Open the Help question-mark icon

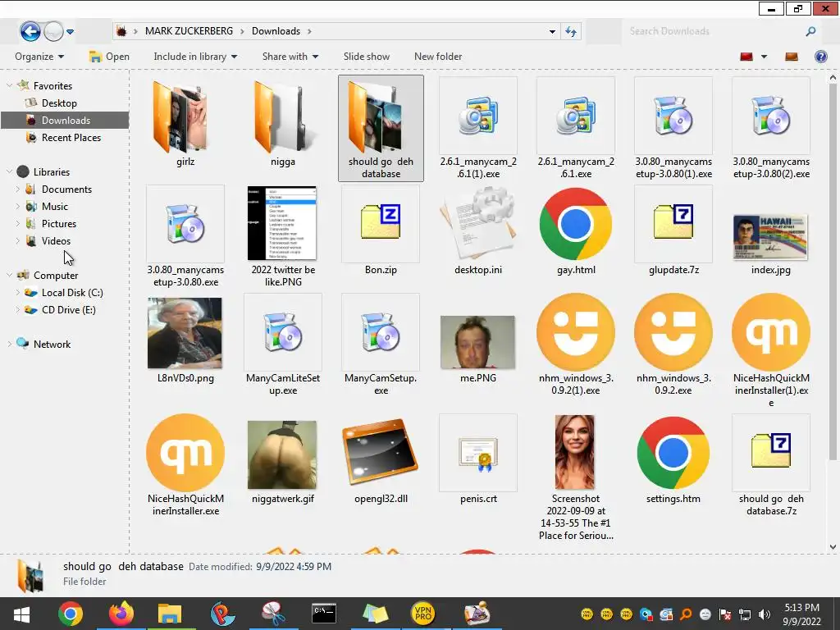click(x=820, y=57)
